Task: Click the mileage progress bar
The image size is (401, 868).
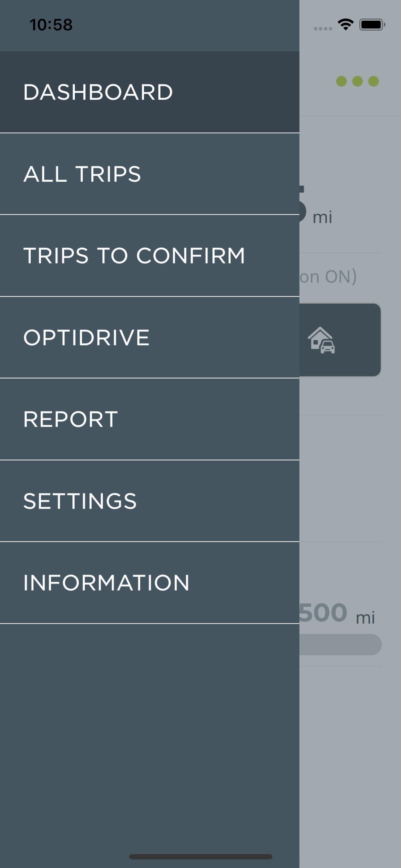Action: click(x=340, y=645)
